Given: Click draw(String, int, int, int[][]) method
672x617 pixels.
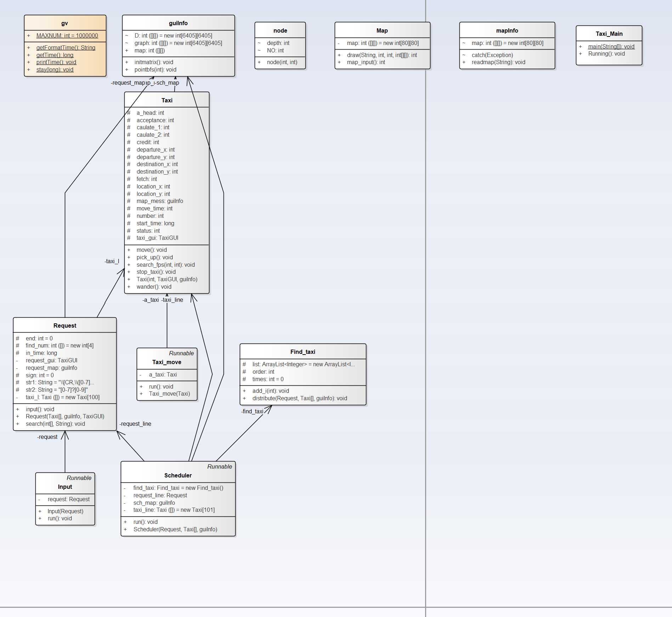Looking at the screenshot, I should (382, 55).
